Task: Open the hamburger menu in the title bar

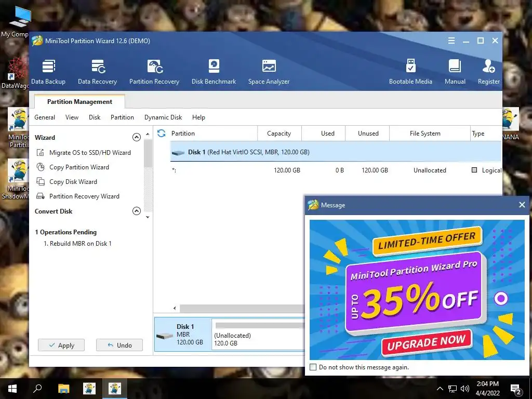Action: [451, 41]
